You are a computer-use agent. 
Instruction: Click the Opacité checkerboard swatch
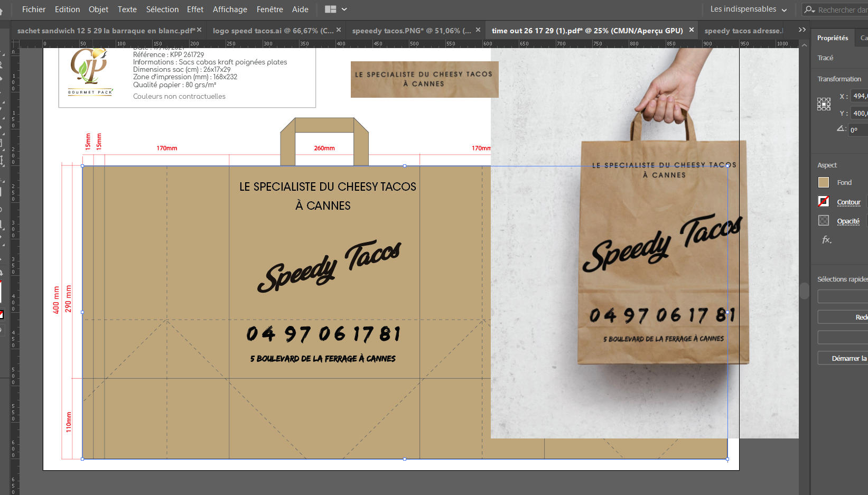pos(824,220)
